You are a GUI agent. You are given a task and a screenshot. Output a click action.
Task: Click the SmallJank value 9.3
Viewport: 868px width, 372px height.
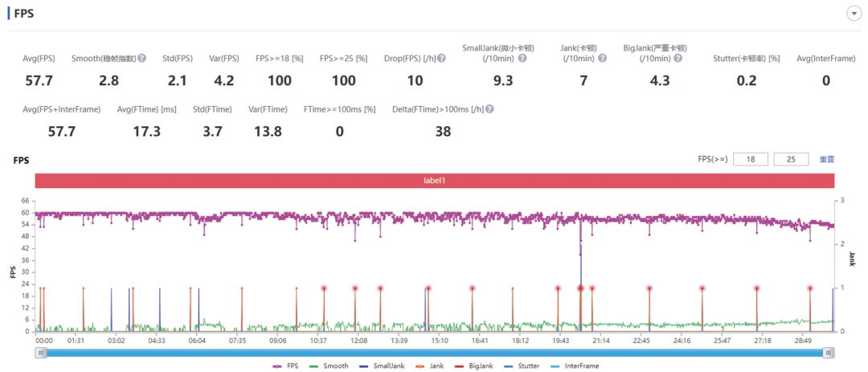pyautogui.click(x=502, y=81)
